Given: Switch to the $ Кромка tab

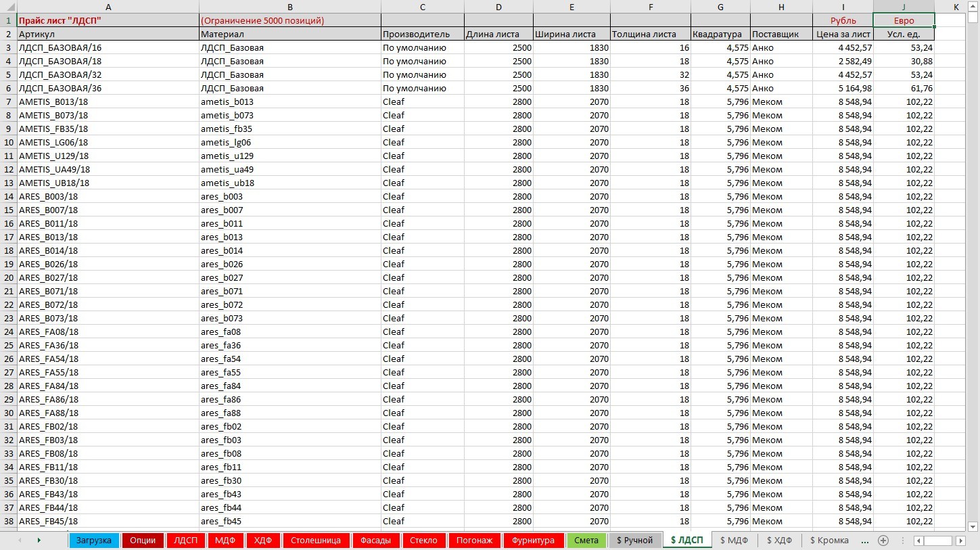Looking at the screenshot, I should [x=829, y=541].
